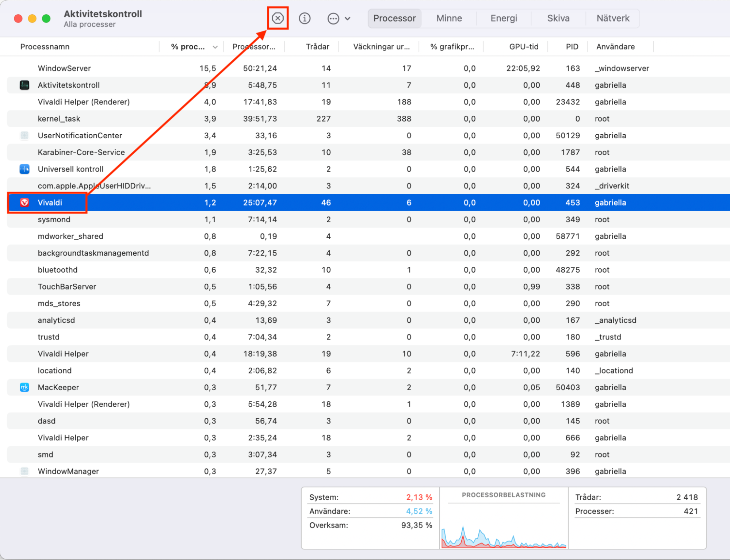This screenshot has height=560, width=730.
Task: Click the Användare percentage value 4,52 %
Action: point(419,511)
